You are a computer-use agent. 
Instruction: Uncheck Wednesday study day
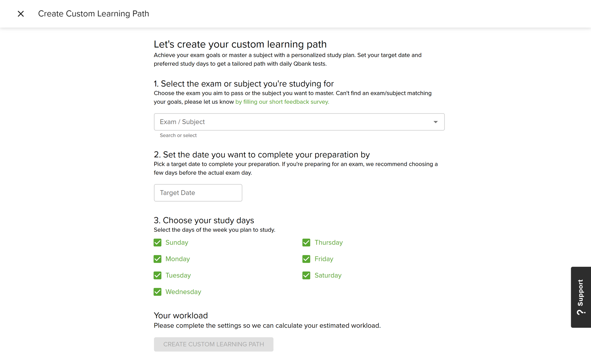pos(157,292)
